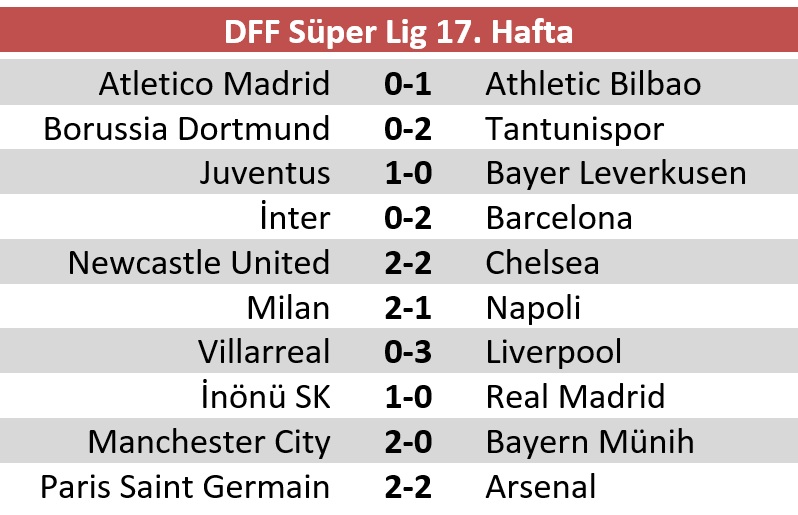
Task: Click the 0-3 Villarreal Liverpool score
Action: (x=408, y=352)
